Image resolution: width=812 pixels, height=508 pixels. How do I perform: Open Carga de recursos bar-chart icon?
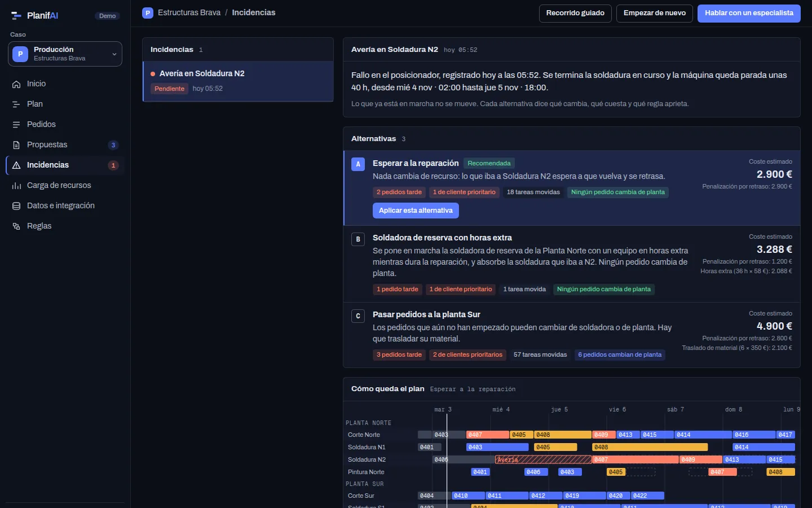point(16,185)
